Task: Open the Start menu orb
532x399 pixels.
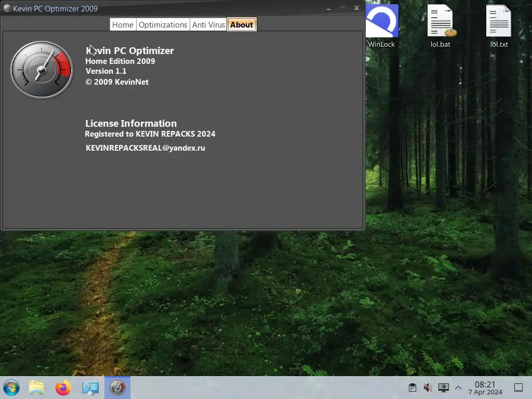Action: (11, 388)
